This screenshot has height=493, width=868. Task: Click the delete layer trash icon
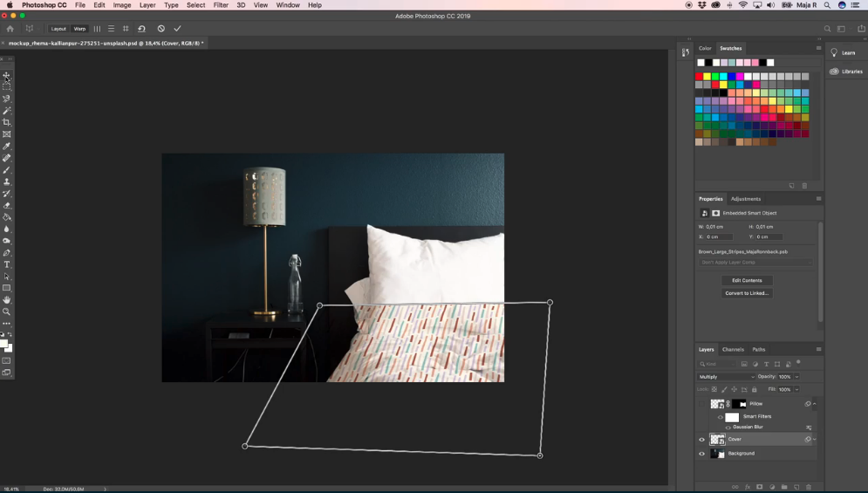(x=809, y=487)
